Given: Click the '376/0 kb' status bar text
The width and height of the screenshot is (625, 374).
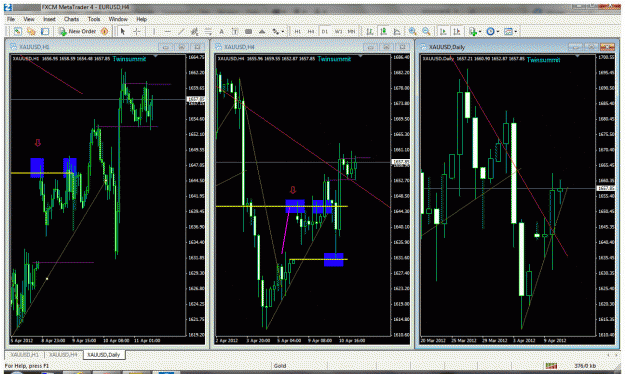Looking at the screenshot, I should point(585,366).
